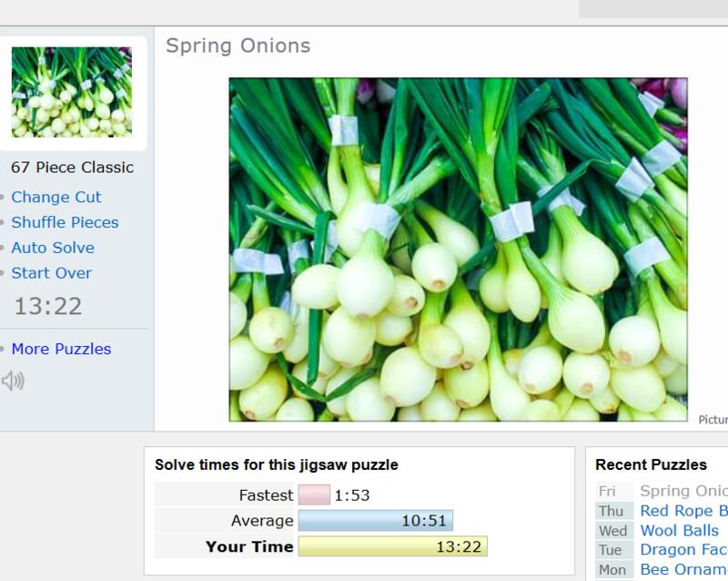Select 'Solve times for this jigsaw puzzle' heading
728x581 pixels.
277,464
